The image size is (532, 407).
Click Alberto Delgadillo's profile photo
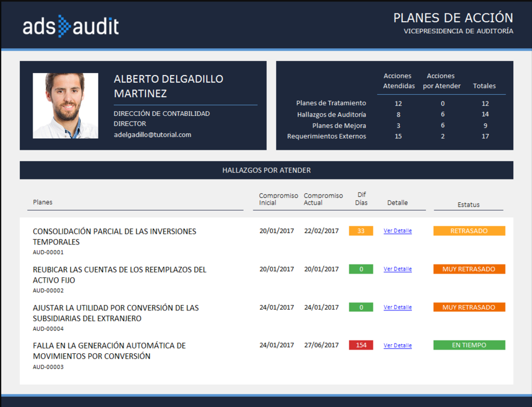(66, 105)
